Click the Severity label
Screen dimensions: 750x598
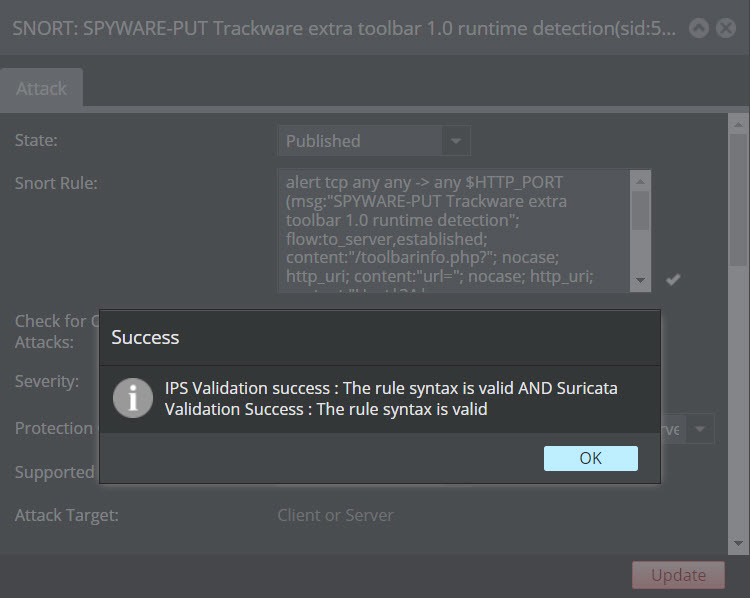(47, 381)
